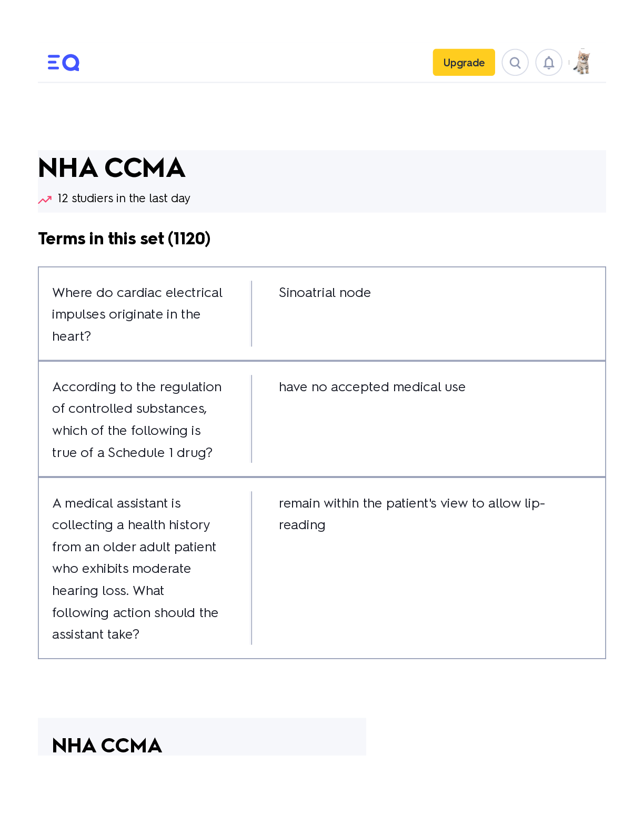Select the search icon in the header
This screenshot has height=834, width=644.
pos(515,62)
